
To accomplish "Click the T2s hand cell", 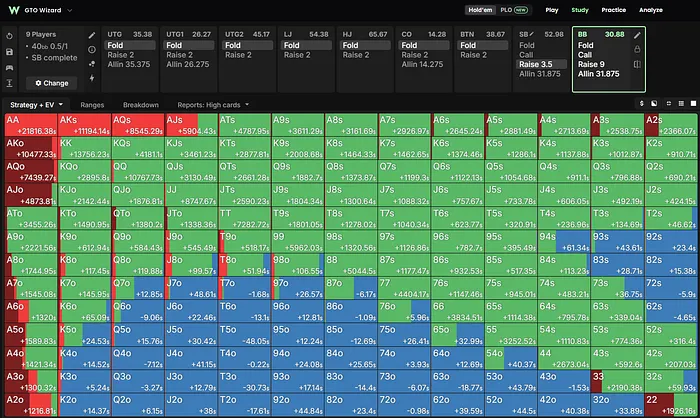I will [x=671, y=218].
